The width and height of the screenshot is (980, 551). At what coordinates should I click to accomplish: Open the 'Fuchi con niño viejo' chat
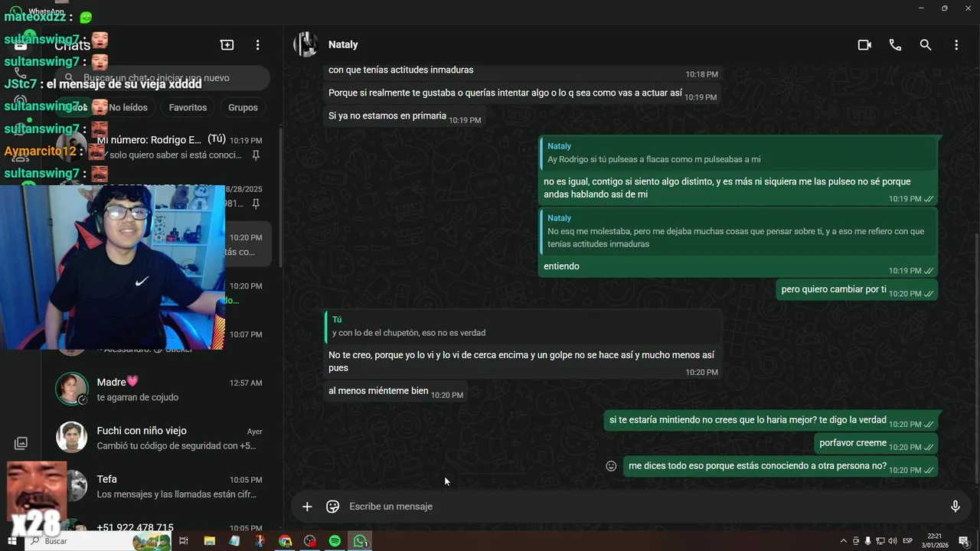coord(162,438)
